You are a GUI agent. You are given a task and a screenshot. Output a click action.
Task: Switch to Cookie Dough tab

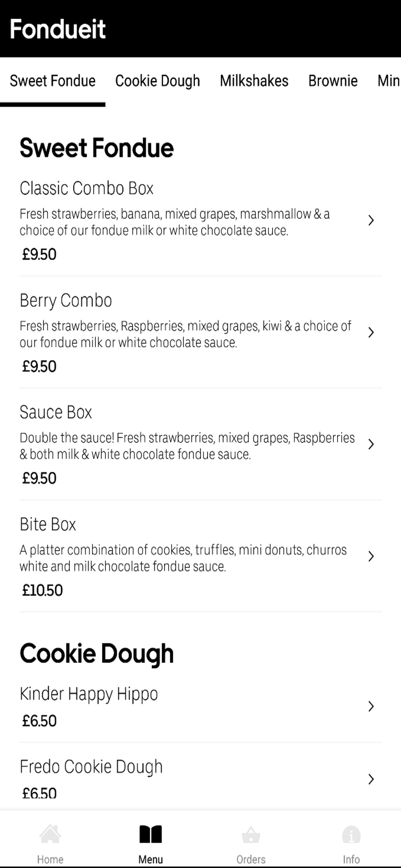pos(158,81)
